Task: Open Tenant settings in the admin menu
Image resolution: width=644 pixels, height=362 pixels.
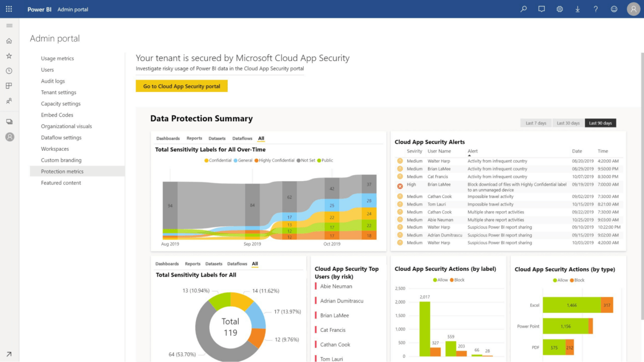Action: 58,92
